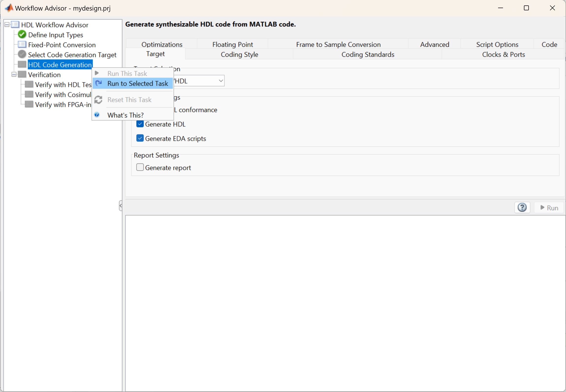Switch to the Coding Style tab

coord(239,55)
